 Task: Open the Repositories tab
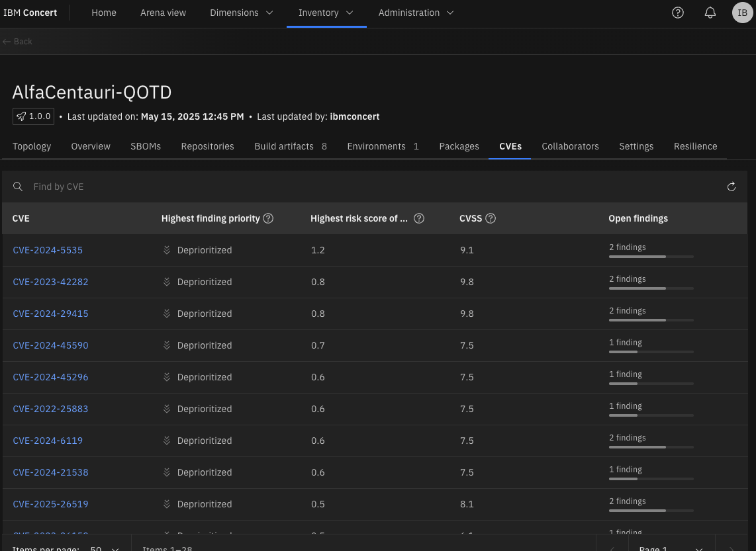pos(207,146)
